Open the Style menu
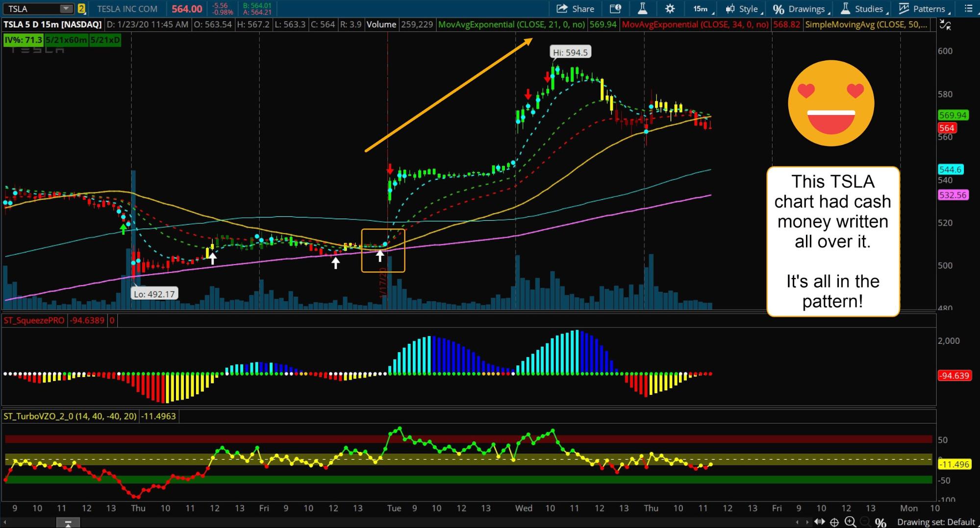The height and width of the screenshot is (528, 980). click(743, 9)
